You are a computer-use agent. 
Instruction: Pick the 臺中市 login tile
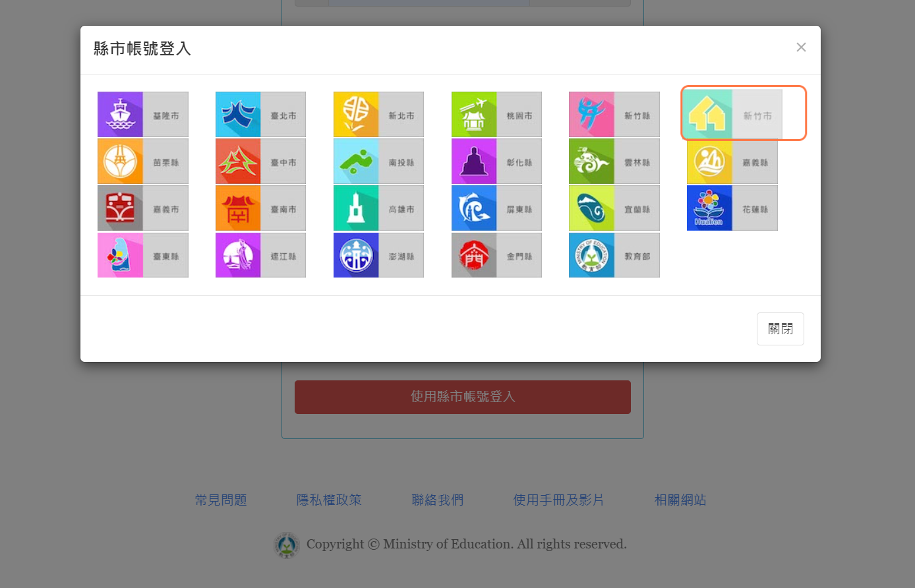260,162
